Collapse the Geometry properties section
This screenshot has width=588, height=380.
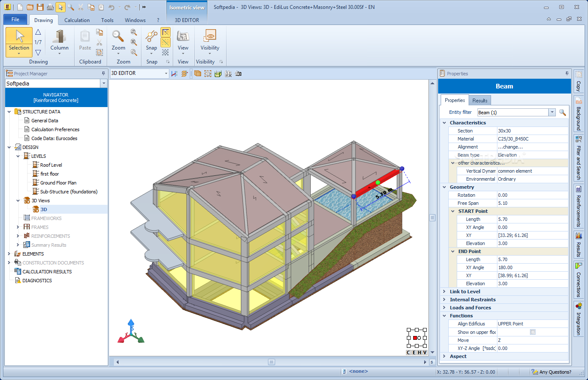pos(444,187)
